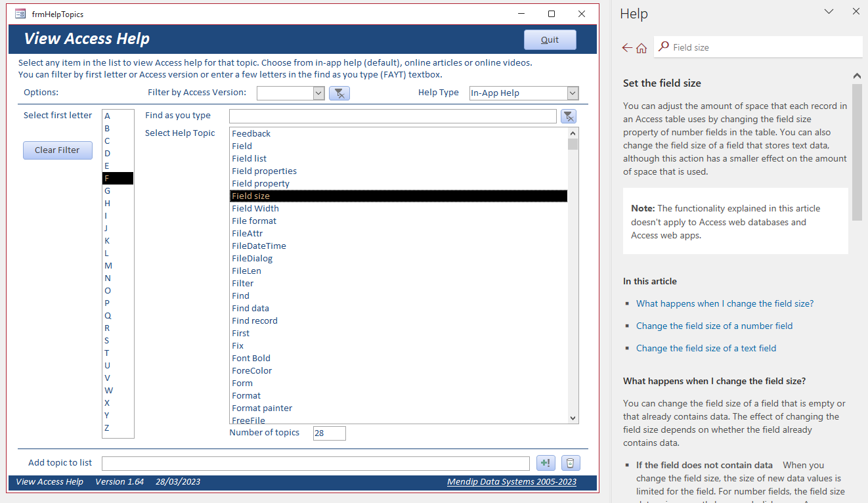Go back in the Help pane

click(x=627, y=47)
